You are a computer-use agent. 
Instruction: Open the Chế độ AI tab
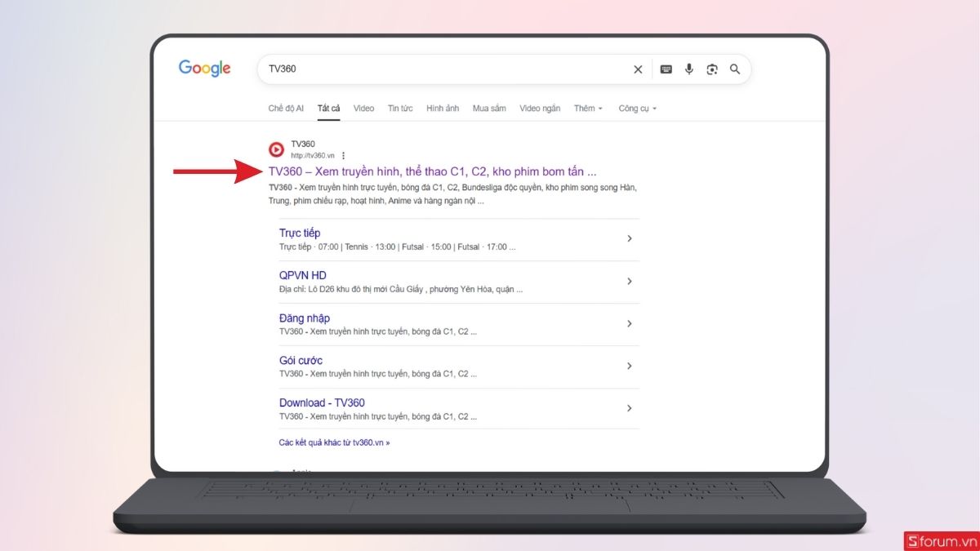coord(286,109)
